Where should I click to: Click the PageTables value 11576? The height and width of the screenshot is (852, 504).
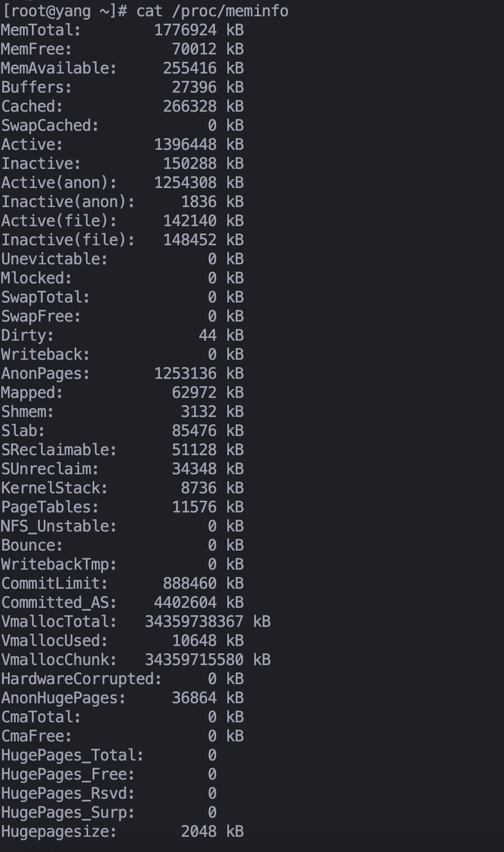[194, 507]
